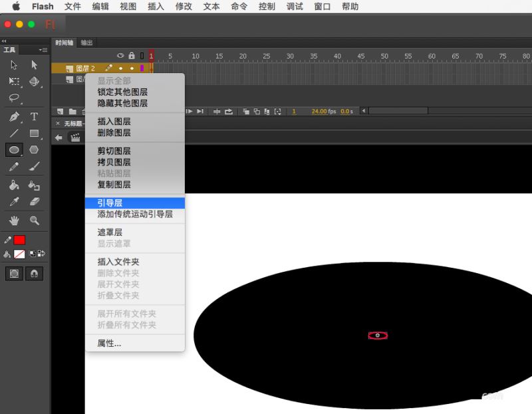
Task: Choose the Brush tool
Action: coord(34,166)
